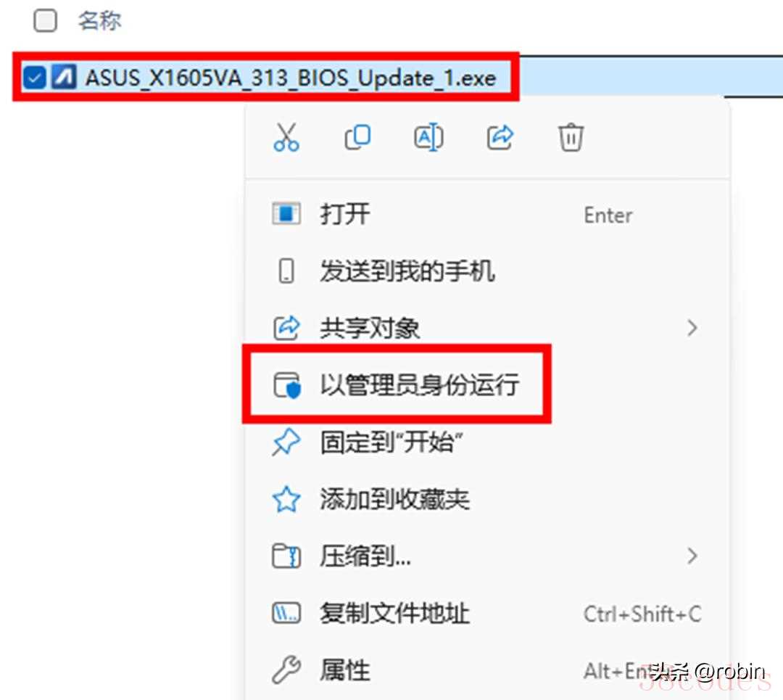783x700 pixels.
Task: Click the star icon for 添加到收藏夹
Action: (x=286, y=499)
